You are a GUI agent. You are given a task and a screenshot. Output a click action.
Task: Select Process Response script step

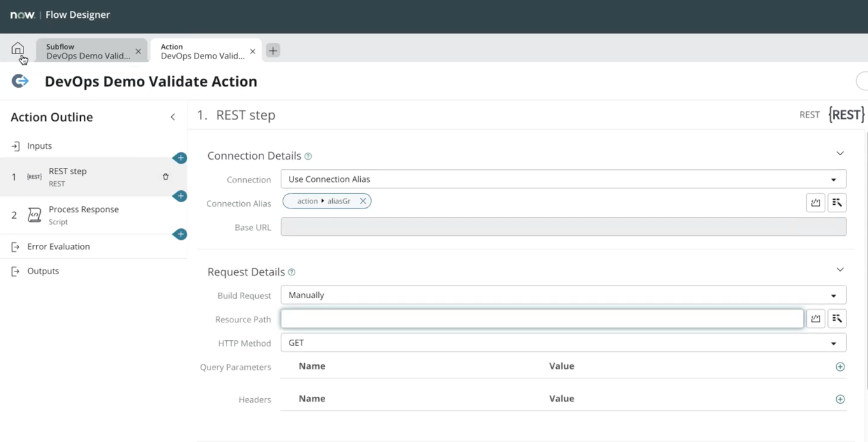tap(94, 215)
